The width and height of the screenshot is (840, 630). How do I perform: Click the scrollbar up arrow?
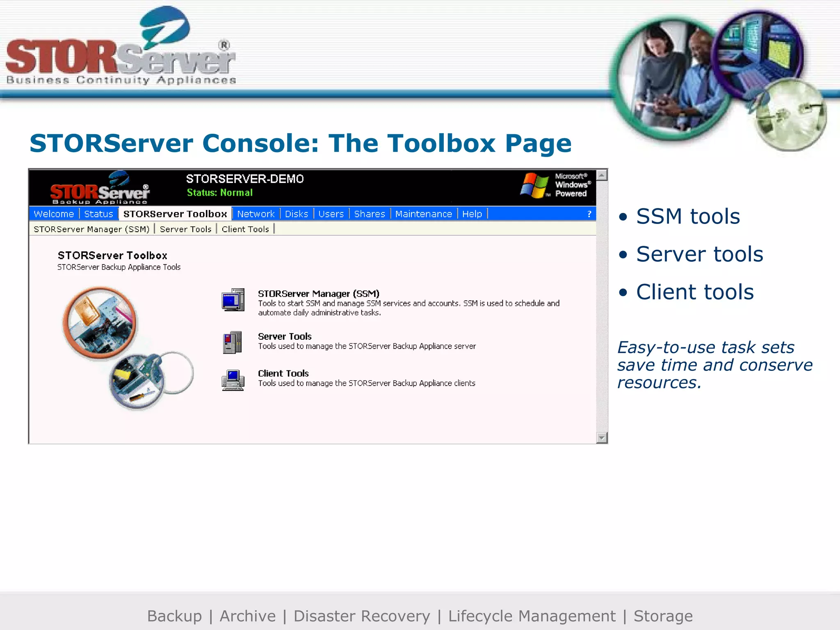602,175
